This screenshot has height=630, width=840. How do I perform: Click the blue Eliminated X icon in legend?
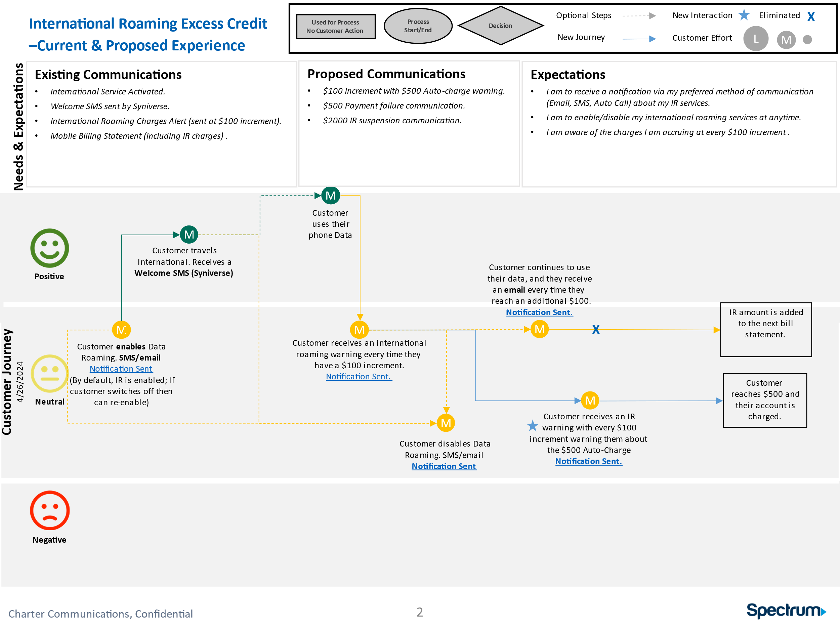[x=811, y=17]
